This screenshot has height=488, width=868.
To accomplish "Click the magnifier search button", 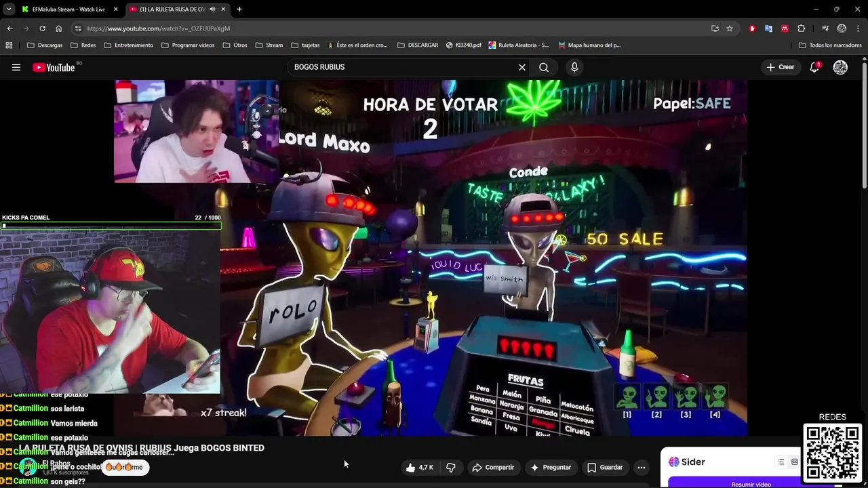I will pos(544,67).
